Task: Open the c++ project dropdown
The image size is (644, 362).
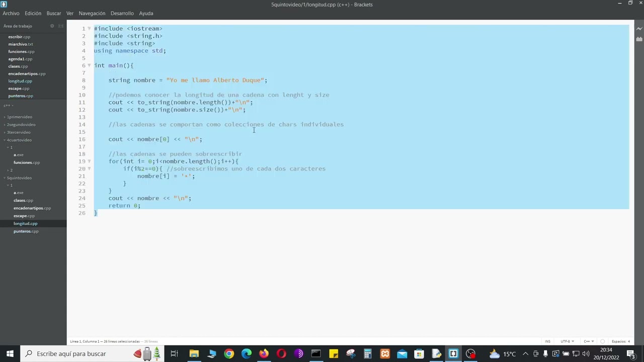Action: (x=8, y=106)
